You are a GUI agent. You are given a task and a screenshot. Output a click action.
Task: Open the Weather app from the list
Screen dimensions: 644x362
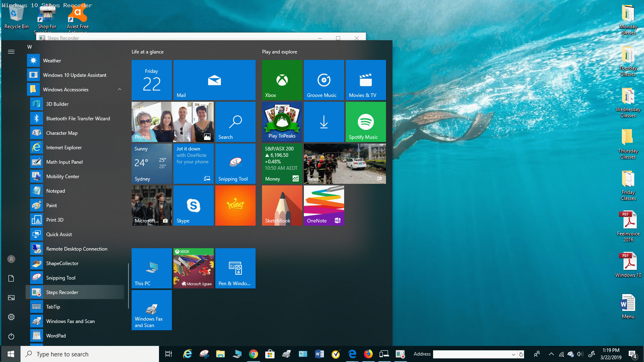(75, 61)
